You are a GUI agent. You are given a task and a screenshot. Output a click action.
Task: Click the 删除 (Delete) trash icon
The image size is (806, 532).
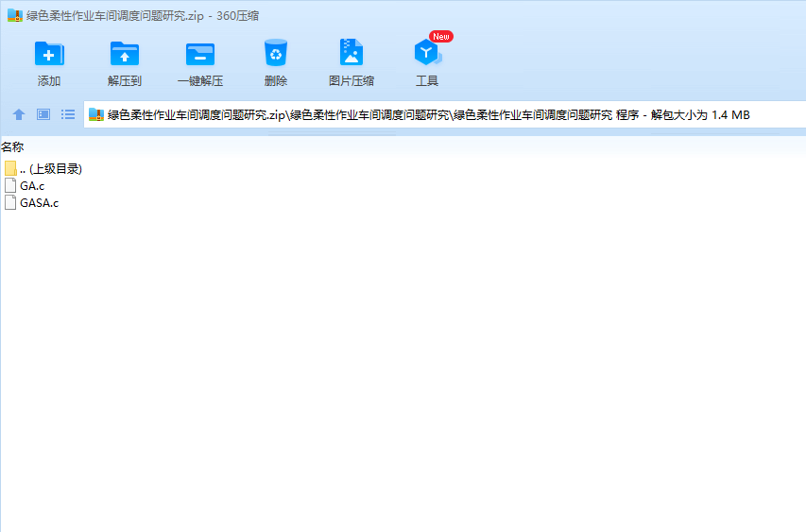click(x=276, y=52)
